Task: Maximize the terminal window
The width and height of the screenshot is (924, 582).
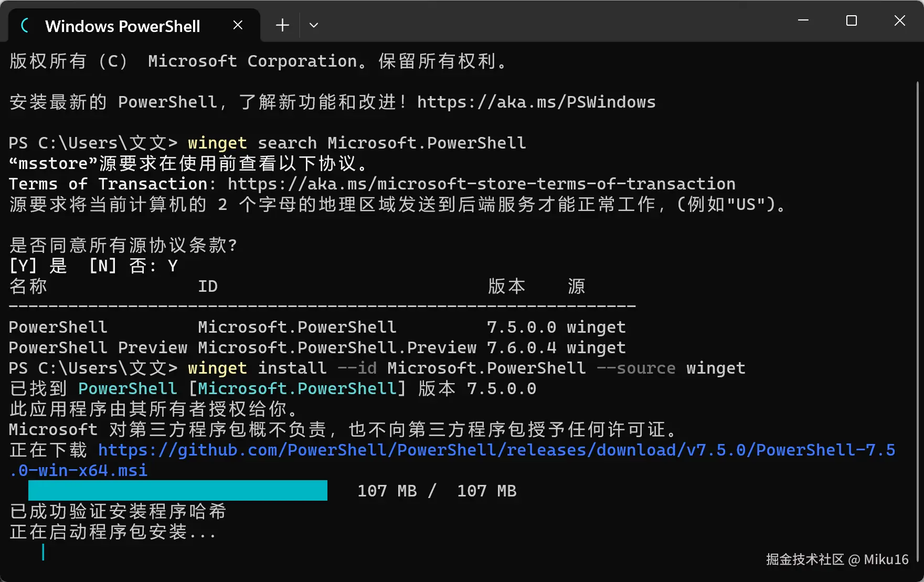Action: 852,20
